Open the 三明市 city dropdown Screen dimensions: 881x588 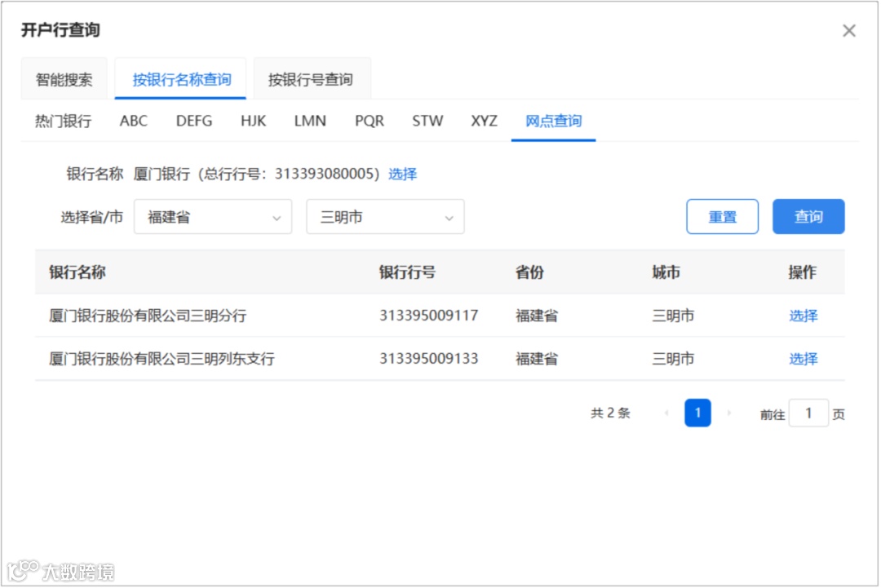[385, 217]
